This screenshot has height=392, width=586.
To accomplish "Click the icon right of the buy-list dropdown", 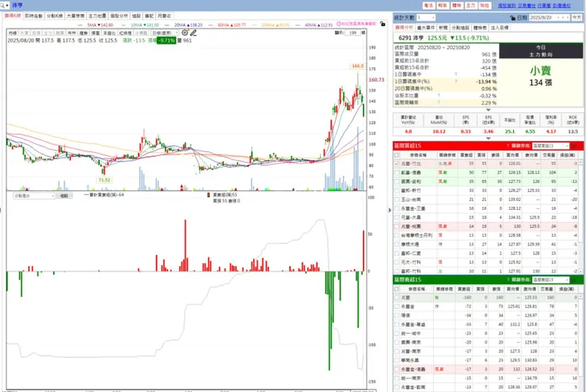I will click(574, 146).
